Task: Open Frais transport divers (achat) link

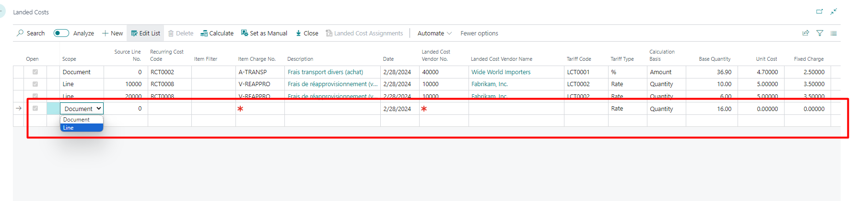Action: tap(325, 72)
